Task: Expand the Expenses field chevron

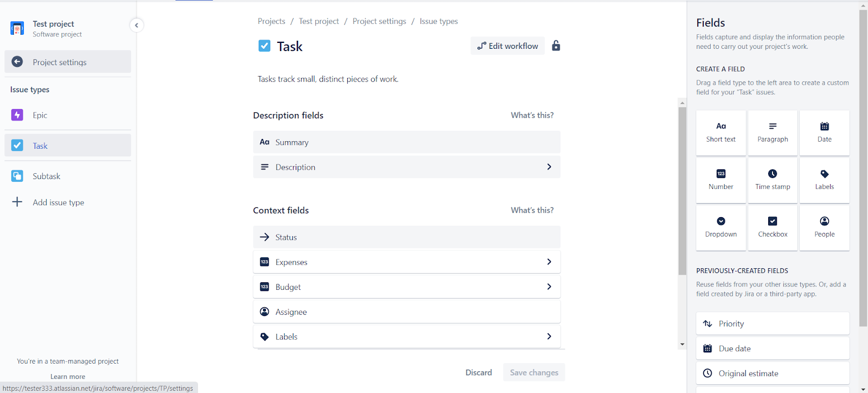Action: coord(549,262)
